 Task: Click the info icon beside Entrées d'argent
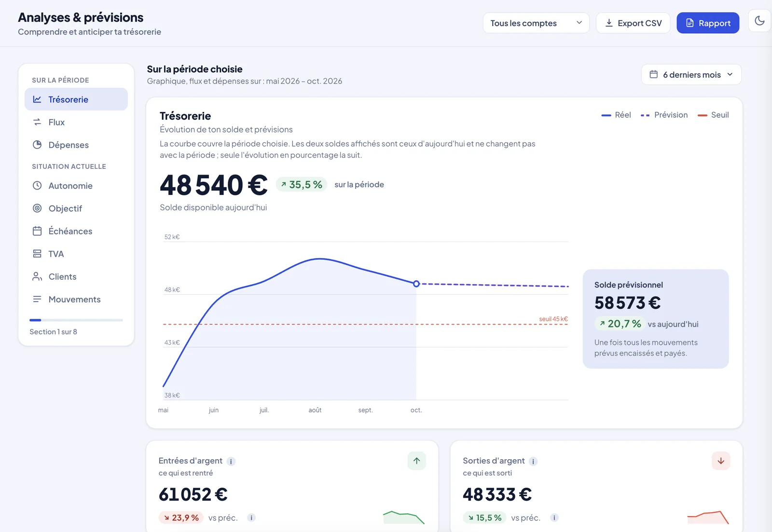(x=231, y=462)
